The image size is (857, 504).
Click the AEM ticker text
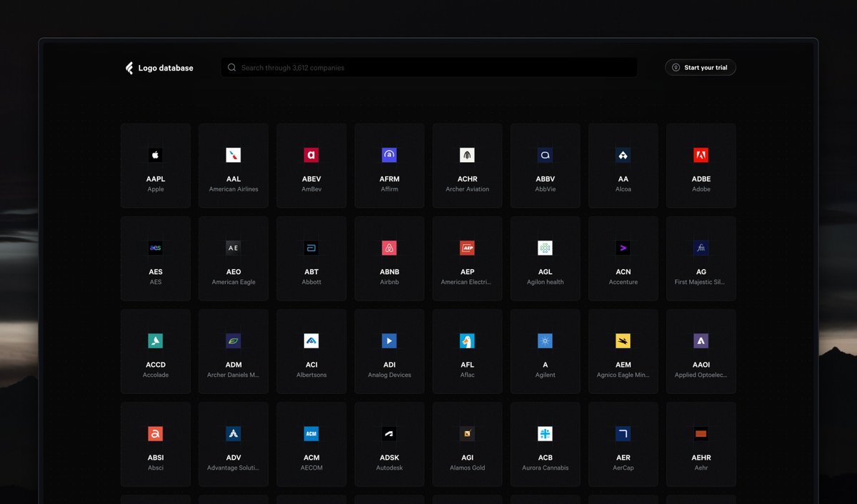623,365
